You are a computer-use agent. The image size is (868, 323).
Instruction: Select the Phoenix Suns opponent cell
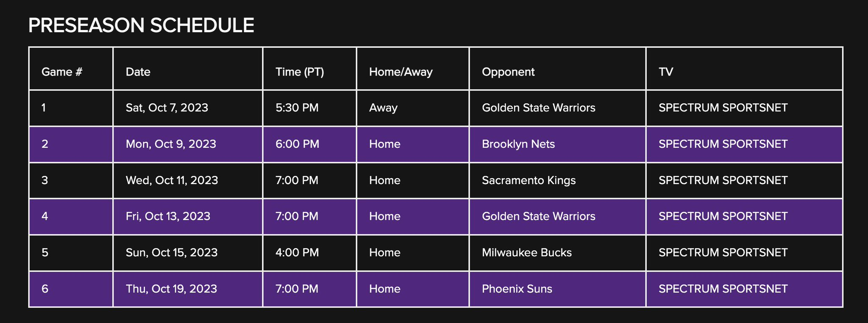point(557,289)
